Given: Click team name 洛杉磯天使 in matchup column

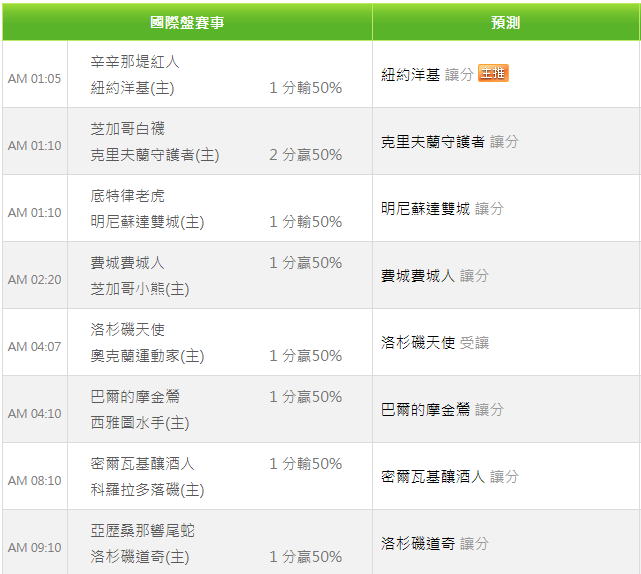Looking at the screenshot, I should coord(128,330).
